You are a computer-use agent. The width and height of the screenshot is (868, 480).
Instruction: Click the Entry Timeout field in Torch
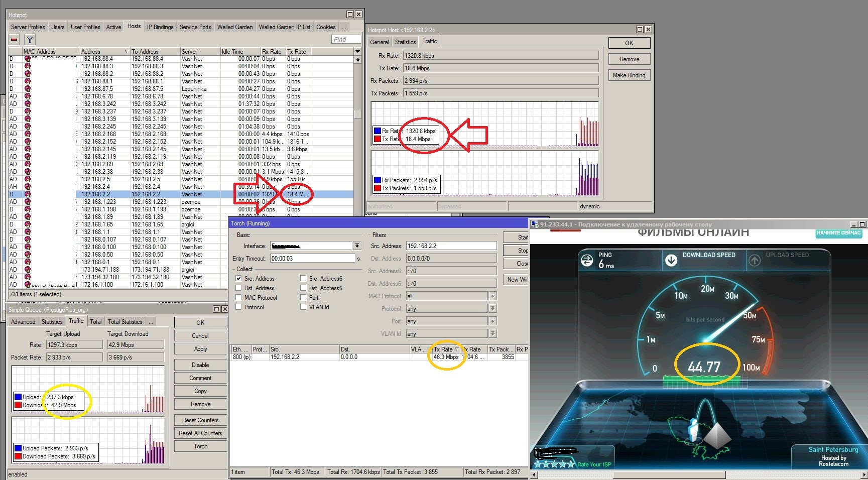pos(312,258)
